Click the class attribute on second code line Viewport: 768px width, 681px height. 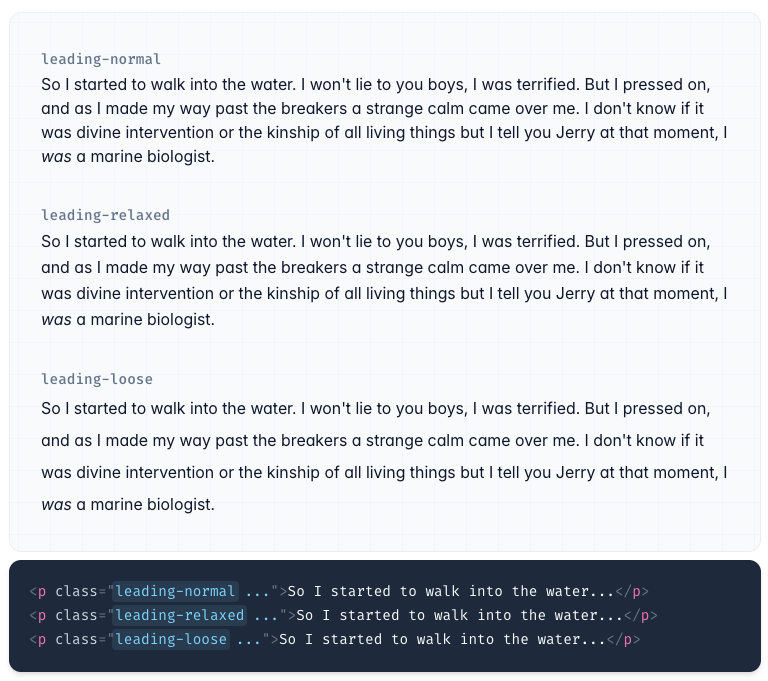pos(76,615)
